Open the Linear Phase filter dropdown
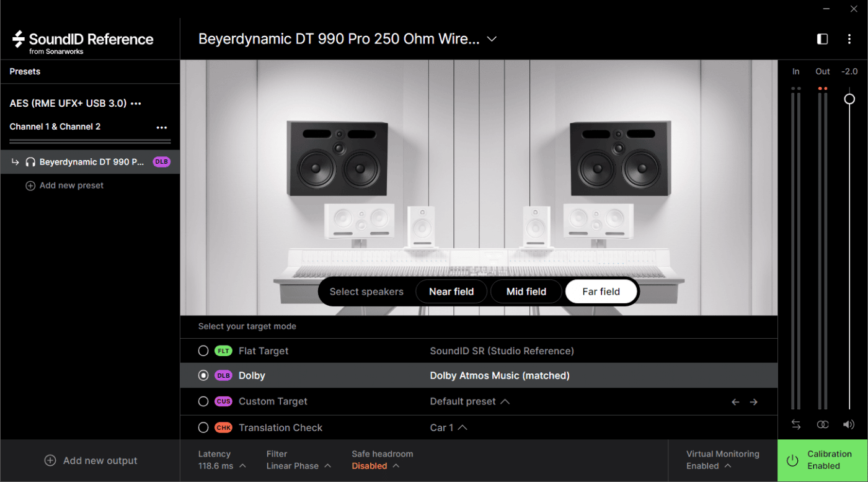Screen dimensions: 868x482 [298, 466]
